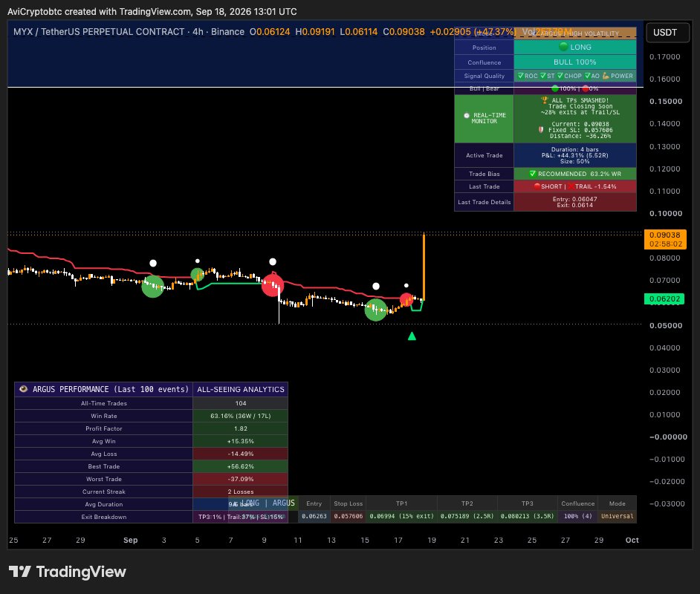Click the -0.00000 price axis label
Image resolution: width=700 pixels, height=594 pixels.
[x=668, y=437]
